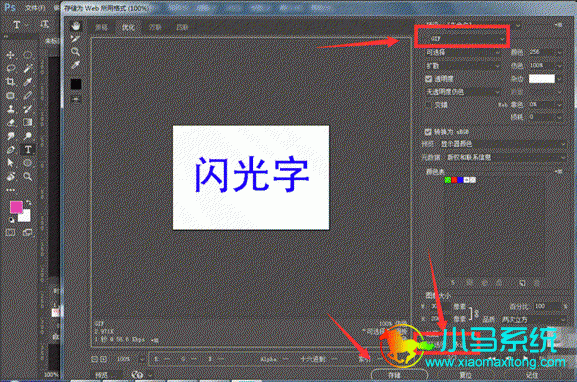Select the Magic Wand tool
The height and width of the screenshot is (382, 577).
(x=28, y=68)
